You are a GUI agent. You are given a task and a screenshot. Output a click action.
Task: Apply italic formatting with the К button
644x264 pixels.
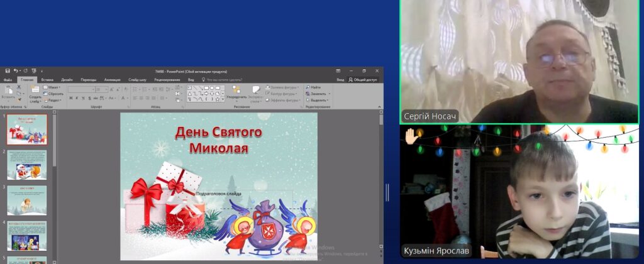point(77,98)
